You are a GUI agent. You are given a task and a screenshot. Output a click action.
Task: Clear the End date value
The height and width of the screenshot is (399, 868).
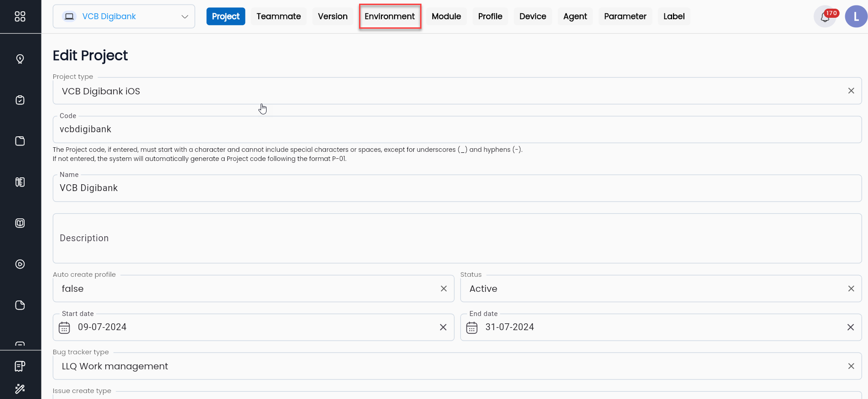(x=850, y=327)
